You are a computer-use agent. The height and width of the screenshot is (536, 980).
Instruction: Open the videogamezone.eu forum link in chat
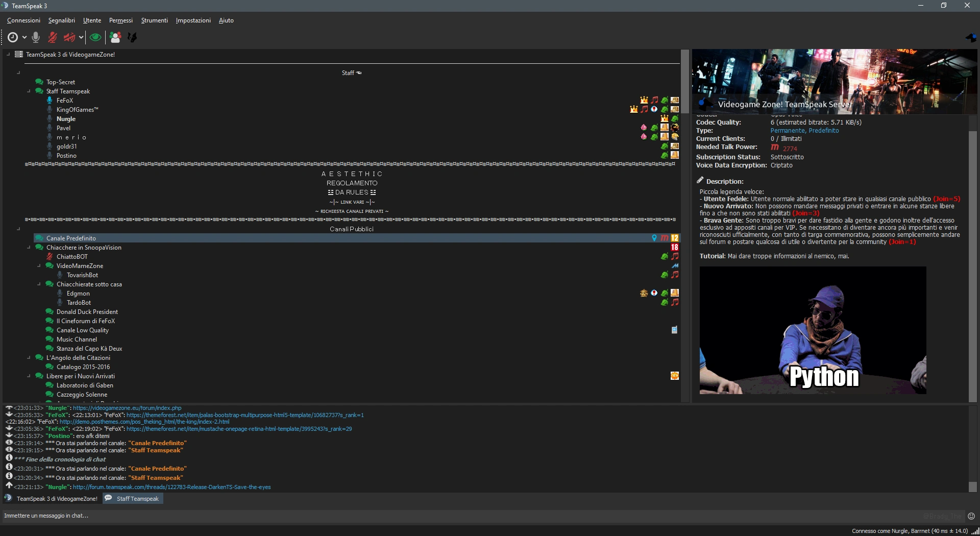point(127,408)
